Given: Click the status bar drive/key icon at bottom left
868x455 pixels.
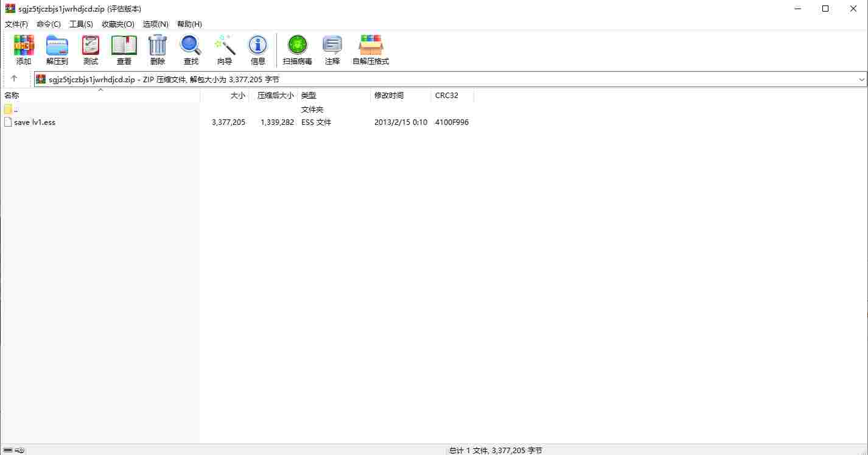Looking at the screenshot, I should tap(13, 450).
